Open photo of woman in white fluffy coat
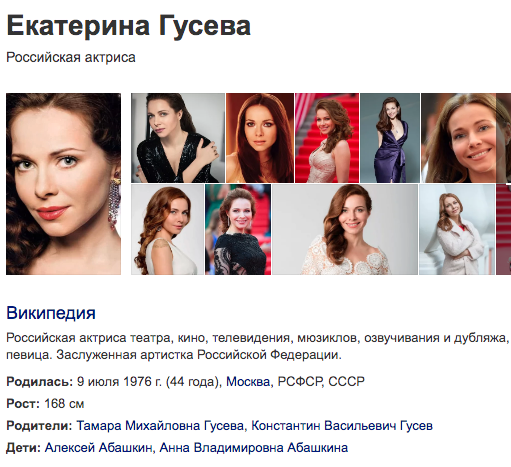Image resolution: width=511 pixels, height=467 pixels. [457, 229]
